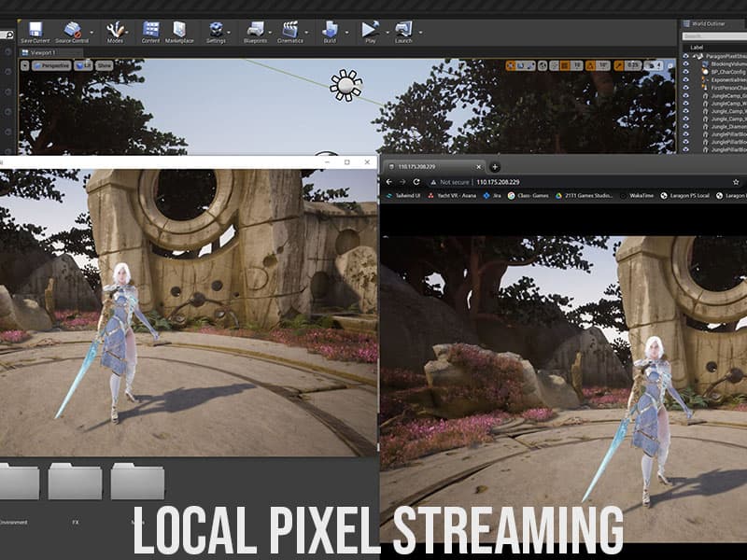Image resolution: width=747 pixels, height=560 pixels.
Task: Open the Source Control dropdown arrow
Action: click(x=92, y=33)
